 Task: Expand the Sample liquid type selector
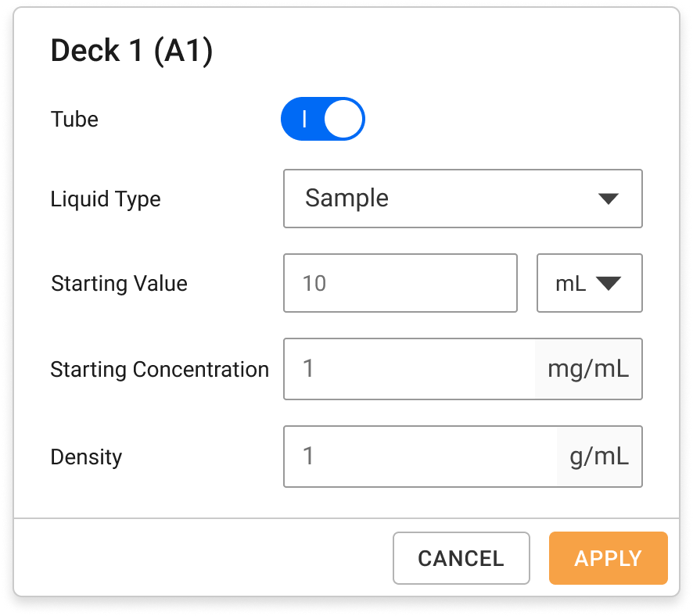(463, 199)
